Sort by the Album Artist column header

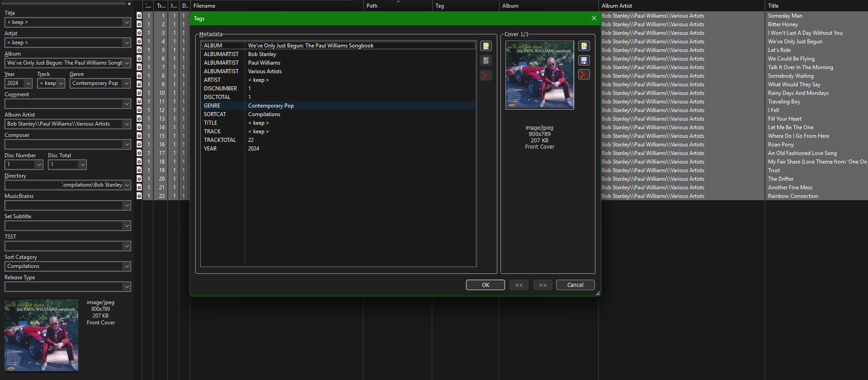tap(617, 6)
